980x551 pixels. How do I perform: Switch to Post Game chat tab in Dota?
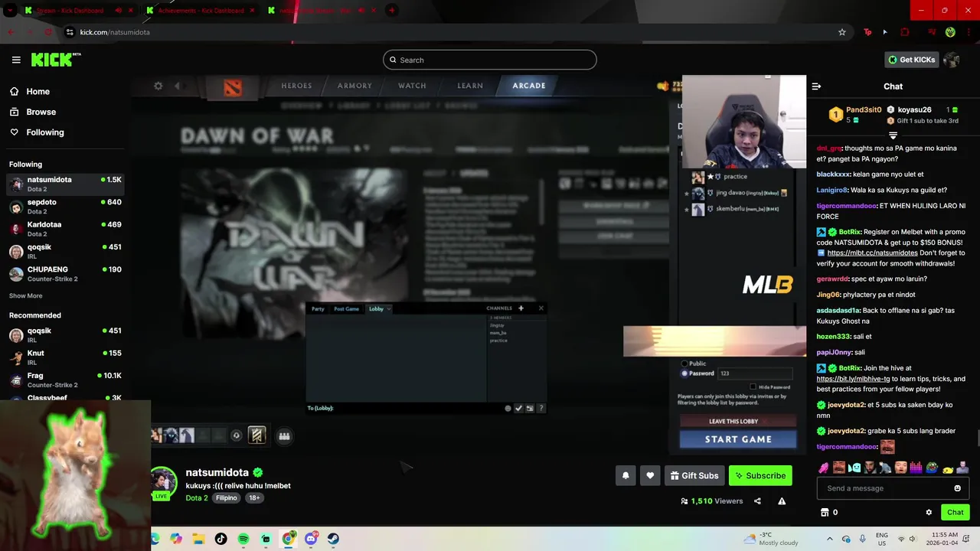346,309
